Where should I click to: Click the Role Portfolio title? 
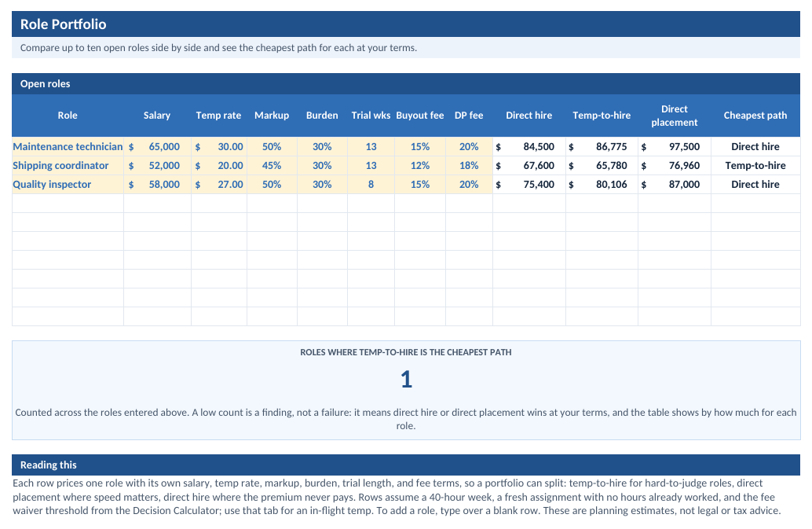tap(63, 24)
